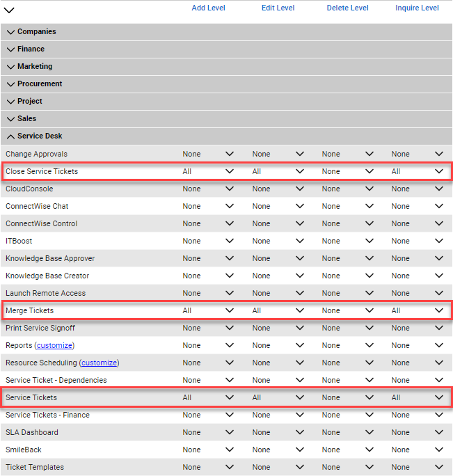Click the Resource Scheduling customize link

pyautogui.click(x=98, y=363)
